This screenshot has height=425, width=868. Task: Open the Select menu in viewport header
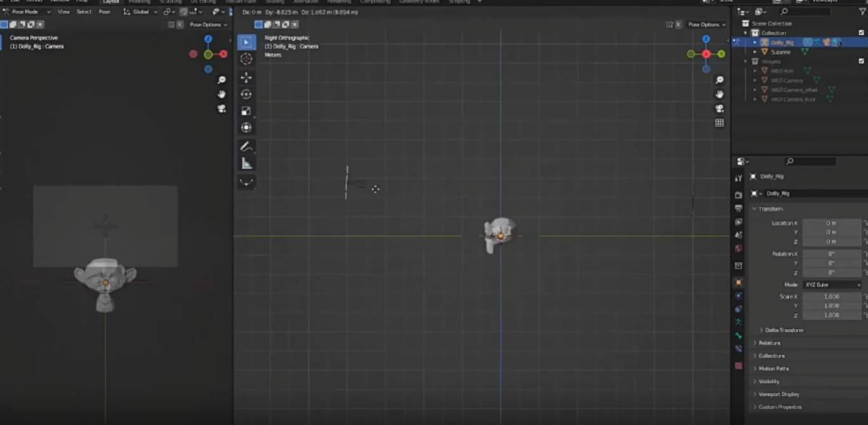(84, 11)
